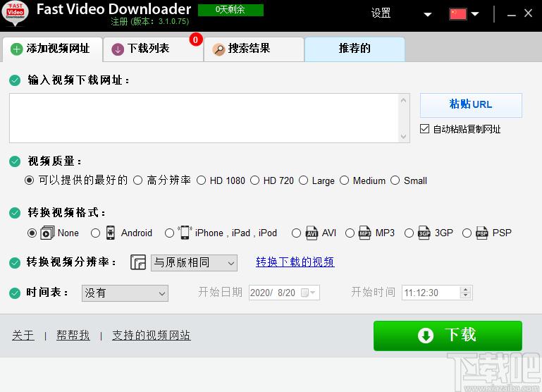Image resolution: width=542 pixels, height=392 pixels.
Task: Click the URL box scroll up arrow
Action: pos(403,100)
